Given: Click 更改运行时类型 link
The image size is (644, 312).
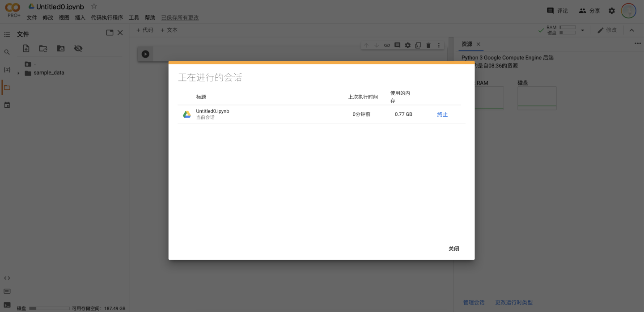Looking at the screenshot, I should 514,303.
